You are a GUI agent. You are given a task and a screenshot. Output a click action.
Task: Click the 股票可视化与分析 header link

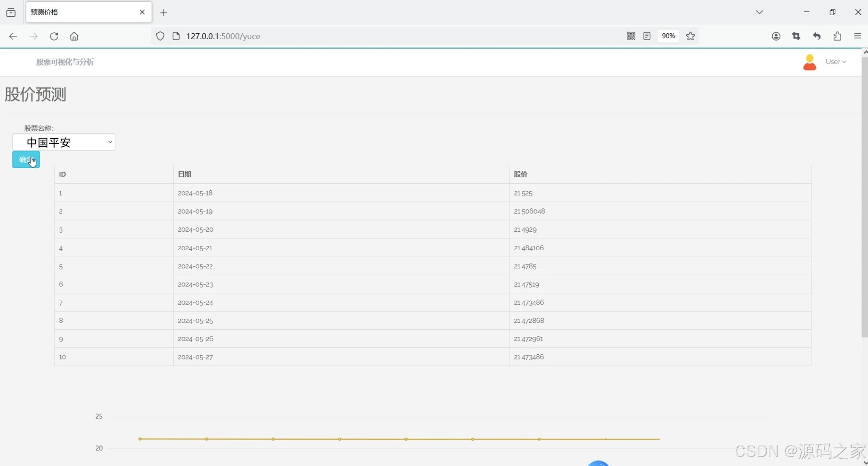[65, 62]
